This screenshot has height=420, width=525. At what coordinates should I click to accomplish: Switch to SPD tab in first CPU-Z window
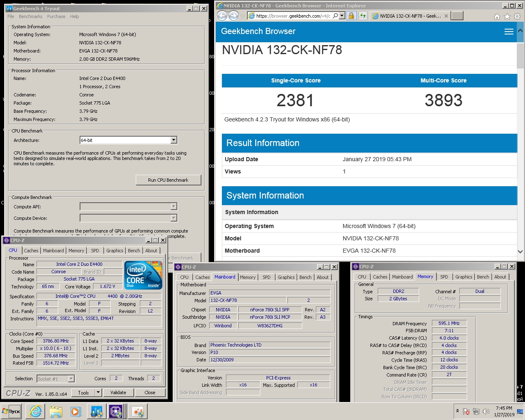(95, 251)
